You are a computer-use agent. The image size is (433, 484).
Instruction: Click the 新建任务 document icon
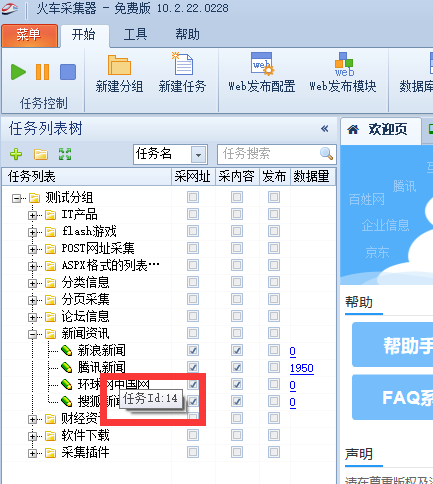tap(182, 64)
